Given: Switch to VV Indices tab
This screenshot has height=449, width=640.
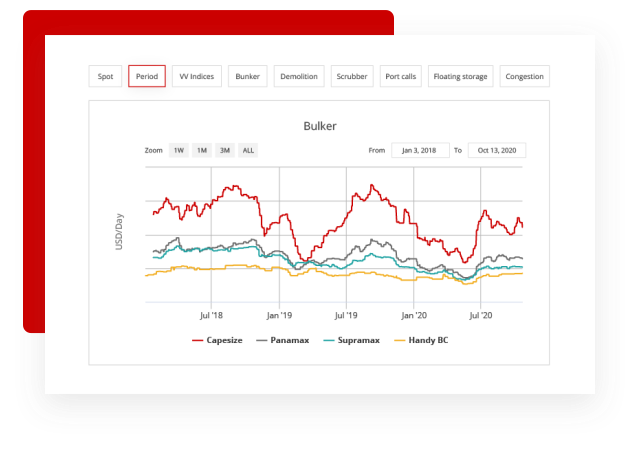Looking at the screenshot, I should (x=197, y=76).
